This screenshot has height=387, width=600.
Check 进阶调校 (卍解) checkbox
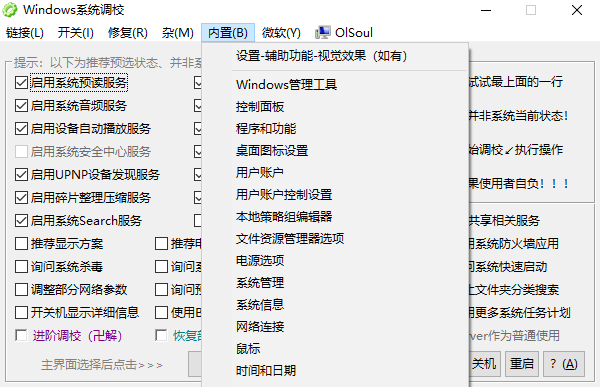(21, 336)
